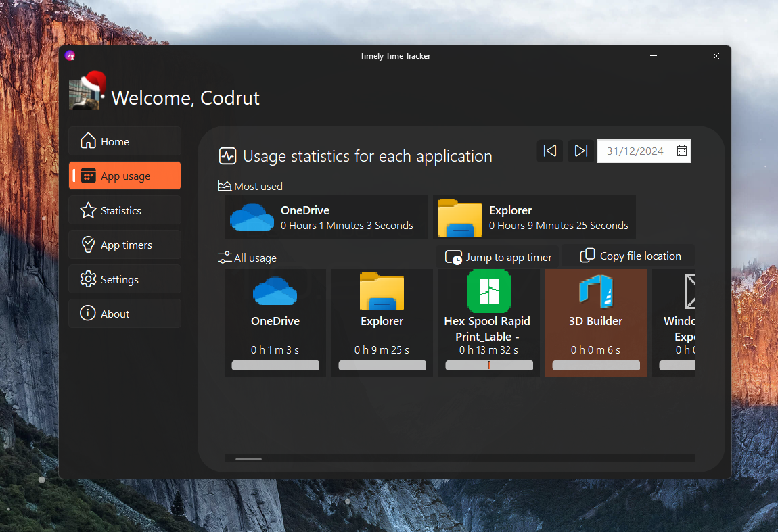Click the Copy file location copy icon
Viewport: 778px width, 532px height.
point(587,256)
